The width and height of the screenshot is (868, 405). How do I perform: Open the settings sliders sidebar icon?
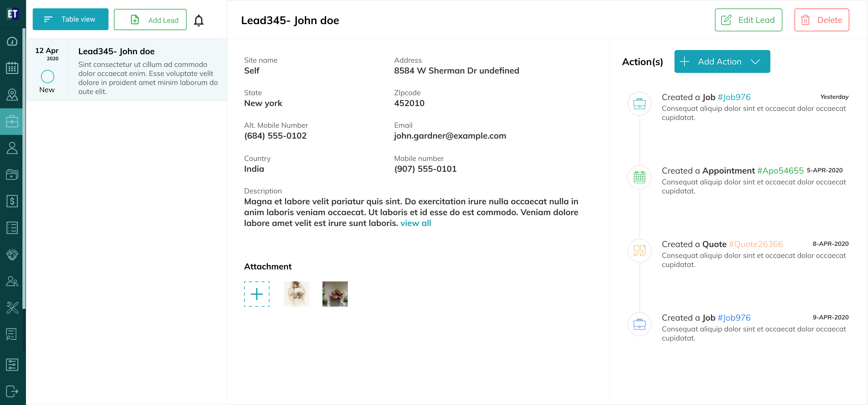(12, 365)
